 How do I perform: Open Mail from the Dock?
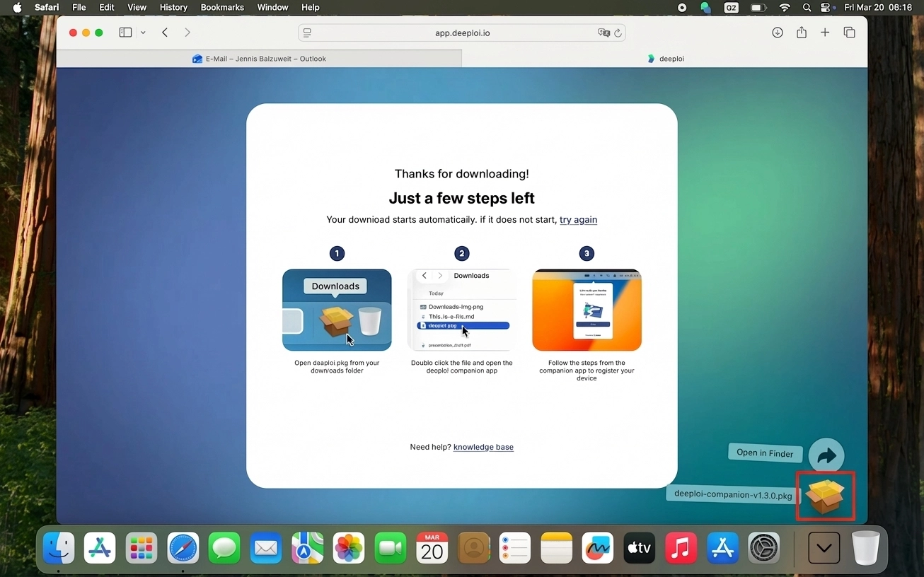266,548
